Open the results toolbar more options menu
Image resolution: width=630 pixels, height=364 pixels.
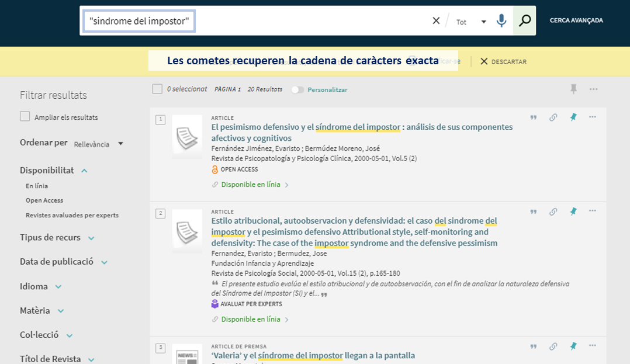coord(593,89)
